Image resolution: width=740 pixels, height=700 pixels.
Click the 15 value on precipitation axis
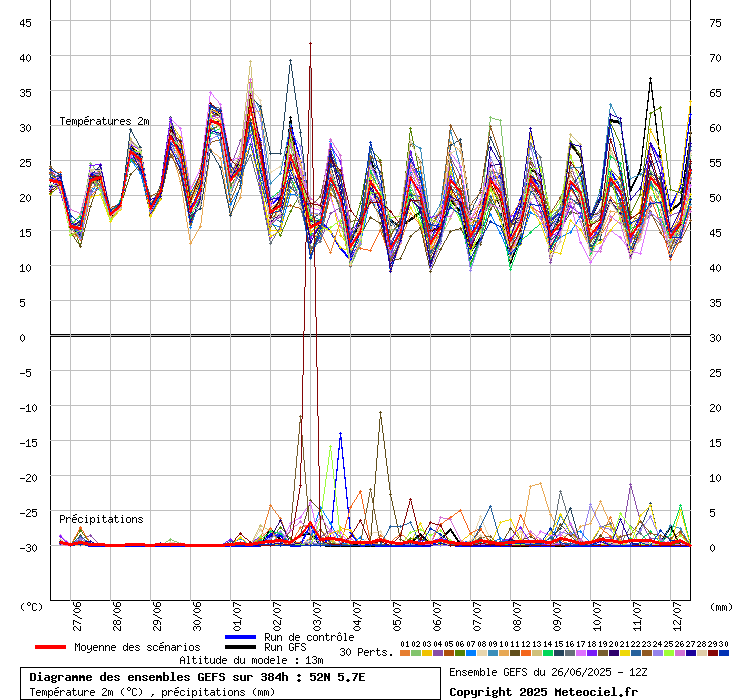point(715,443)
